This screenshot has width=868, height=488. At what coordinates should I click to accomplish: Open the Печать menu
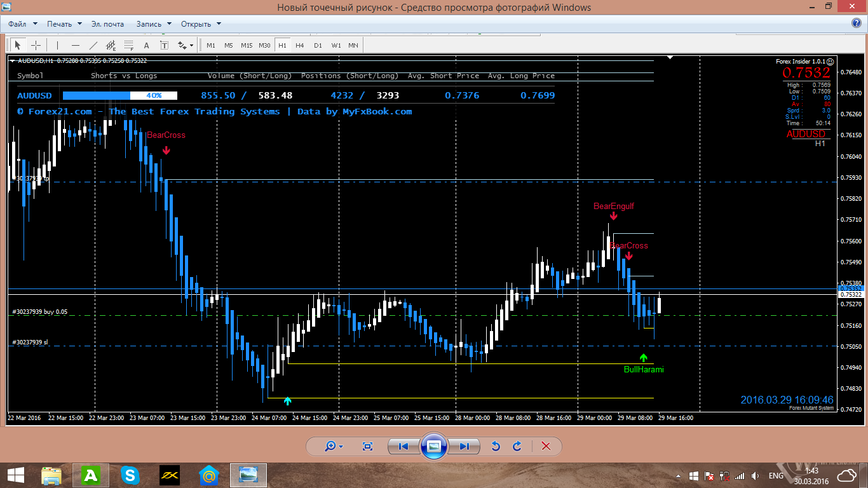click(64, 24)
